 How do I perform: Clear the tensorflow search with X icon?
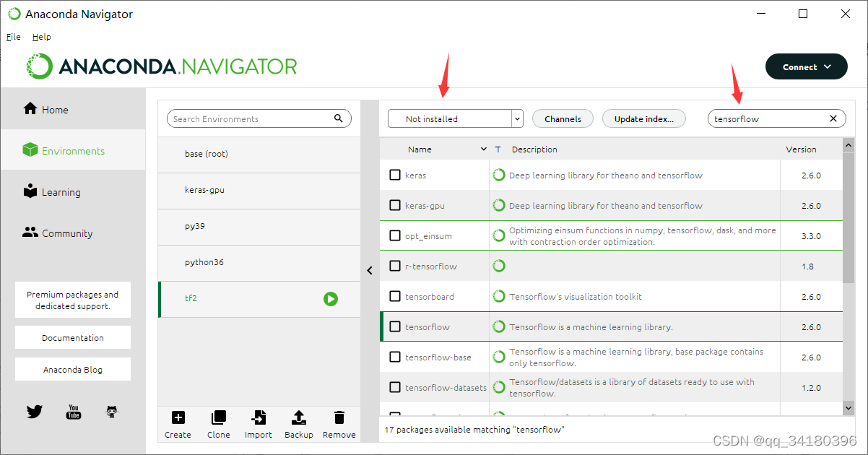coord(833,118)
